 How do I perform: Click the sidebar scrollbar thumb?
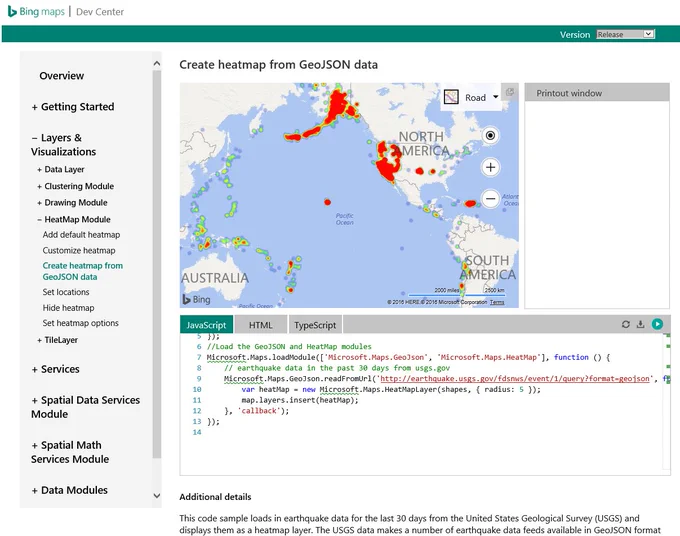tap(157, 264)
